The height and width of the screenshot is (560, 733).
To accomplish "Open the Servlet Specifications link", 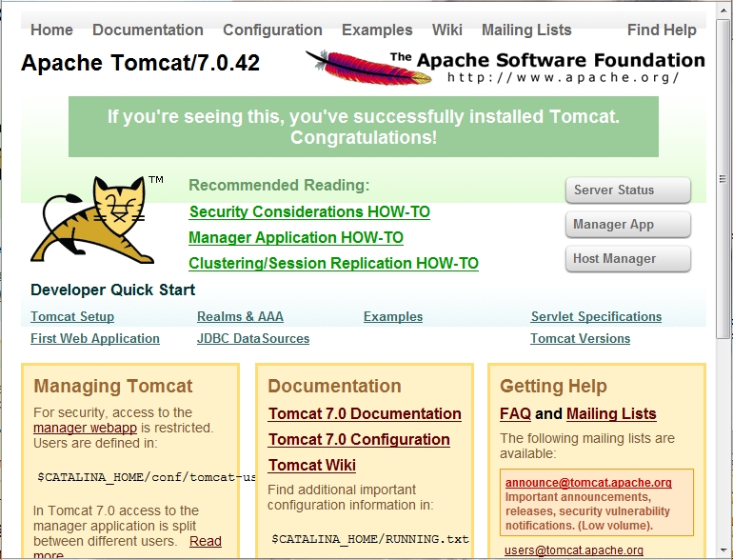I will [596, 317].
